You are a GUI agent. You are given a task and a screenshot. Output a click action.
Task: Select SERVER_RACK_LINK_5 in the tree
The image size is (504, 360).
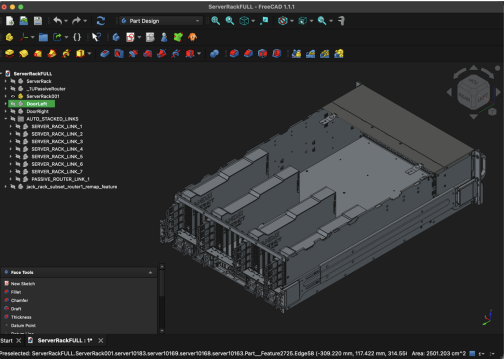point(57,157)
